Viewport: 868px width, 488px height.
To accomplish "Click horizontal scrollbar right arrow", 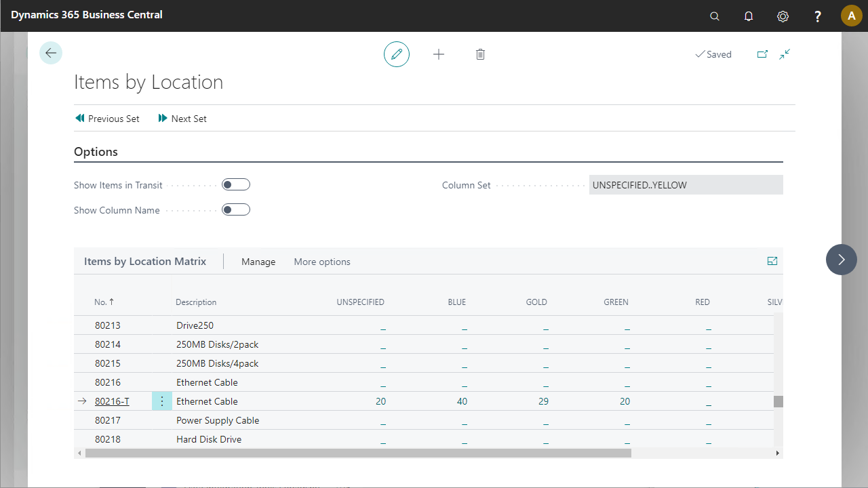I will pos(778,453).
